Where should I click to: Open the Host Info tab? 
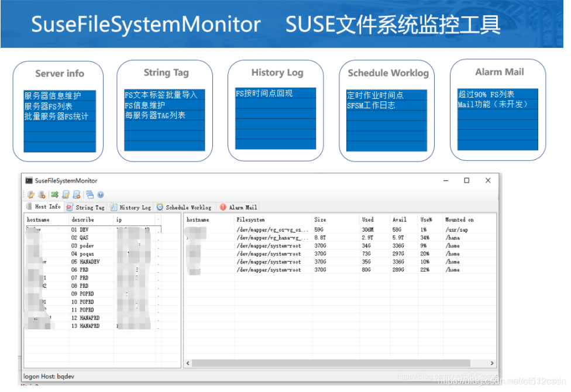pos(44,207)
